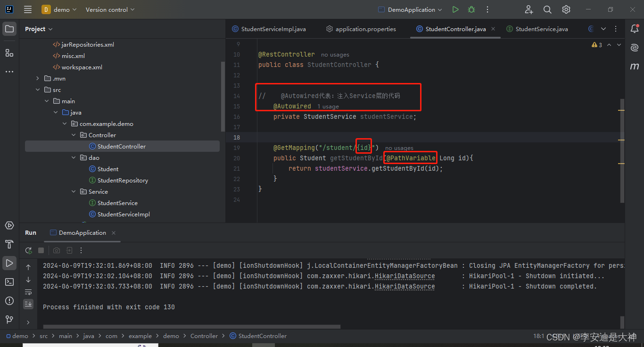Close the StudentController.java tab
The height and width of the screenshot is (347, 644).
(493, 29)
